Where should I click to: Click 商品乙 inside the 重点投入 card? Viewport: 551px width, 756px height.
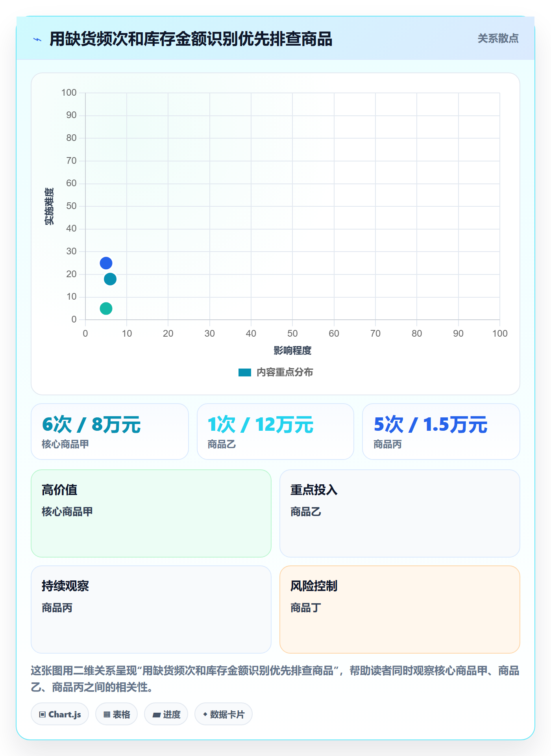[x=306, y=512]
